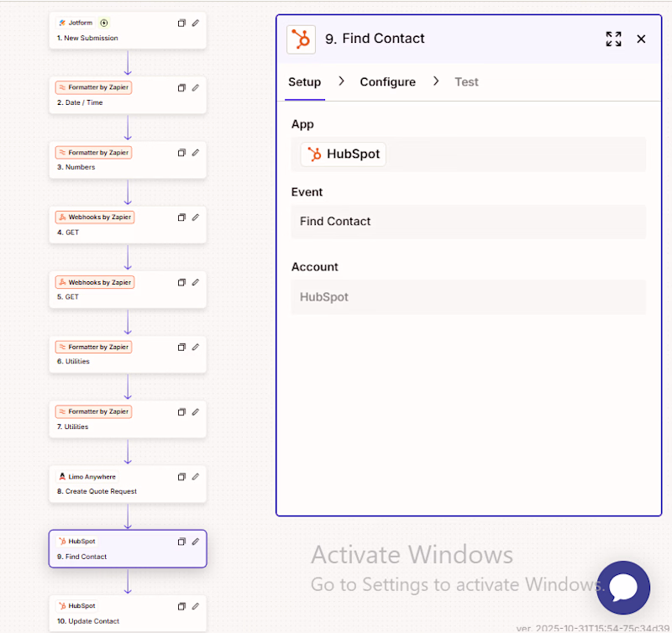Click Formatter by Zapier label on step 7
The image size is (672, 633).
(x=93, y=411)
